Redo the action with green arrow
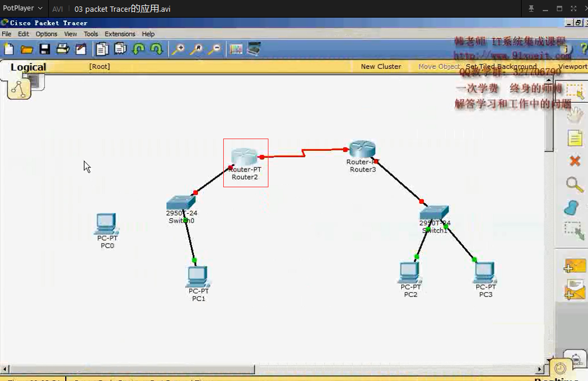 (156, 49)
